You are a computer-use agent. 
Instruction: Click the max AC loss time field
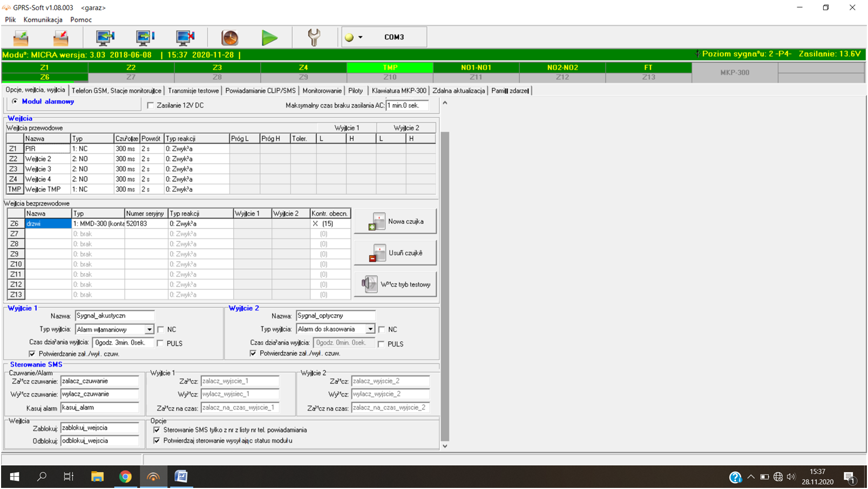[407, 105]
